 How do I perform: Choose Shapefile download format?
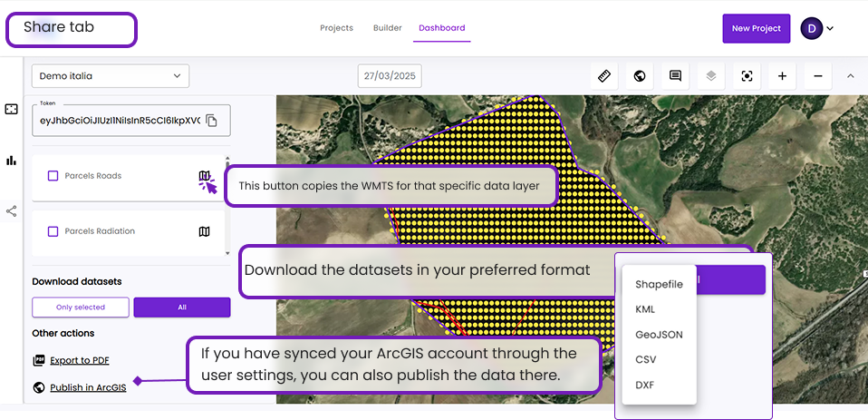point(659,284)
